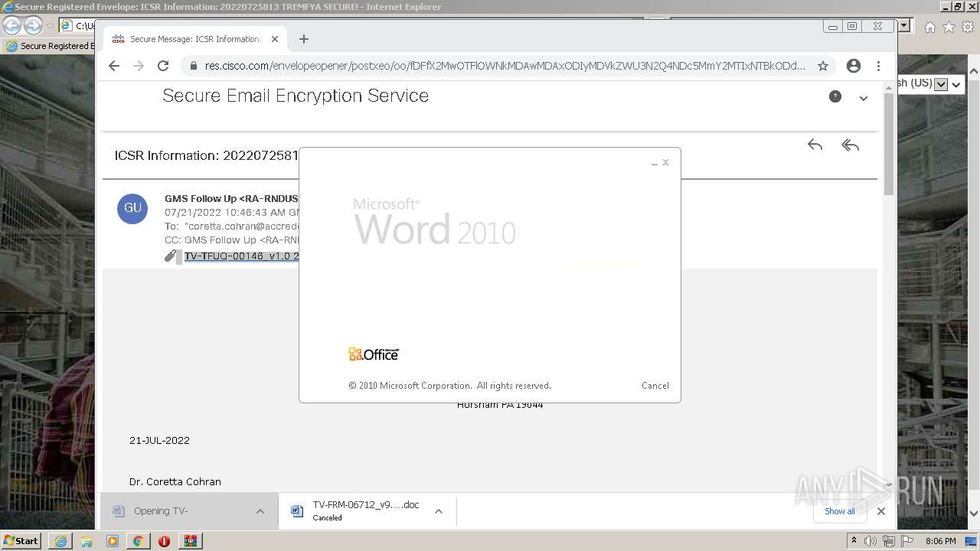The height and width of the screenshot is (551, 980).
Task: Reply to the message with single arrow
Action: pos(815,145)
